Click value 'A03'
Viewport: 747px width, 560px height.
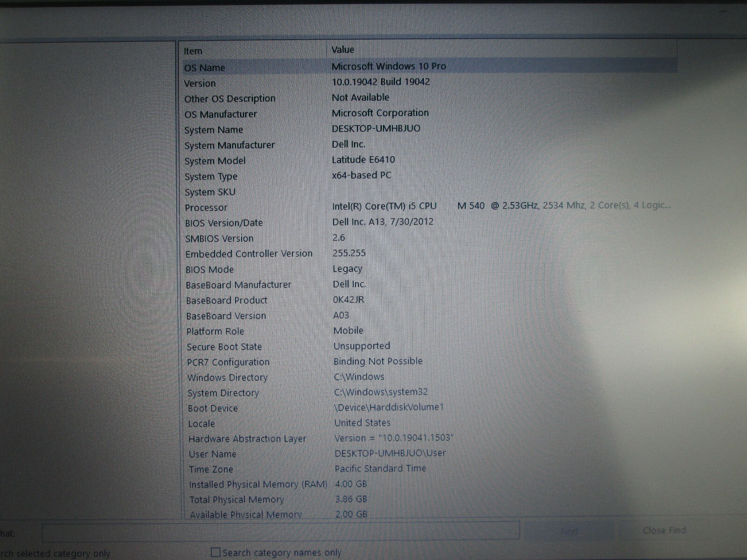coord(341,315)
